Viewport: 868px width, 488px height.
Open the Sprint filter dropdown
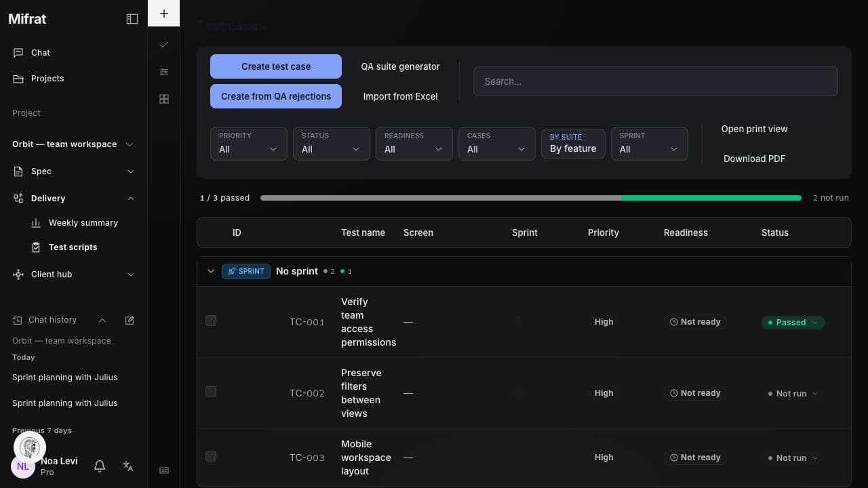650,144
